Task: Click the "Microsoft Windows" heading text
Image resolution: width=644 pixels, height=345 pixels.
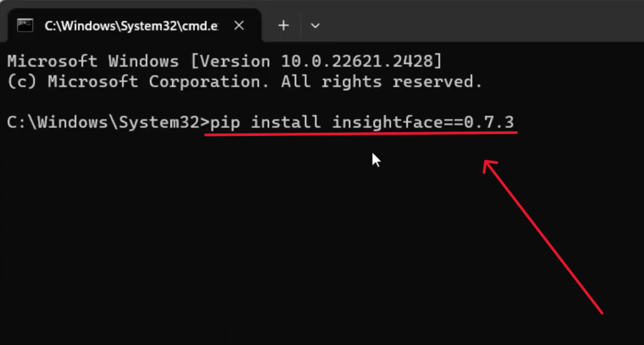Action: coord(93,61)
